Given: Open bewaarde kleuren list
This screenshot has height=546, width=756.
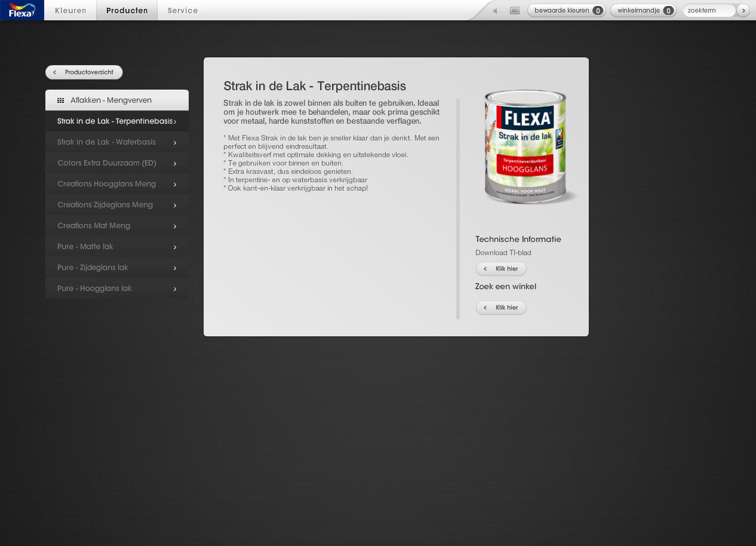Looking at the screenshot, I should tap(567, 11).
